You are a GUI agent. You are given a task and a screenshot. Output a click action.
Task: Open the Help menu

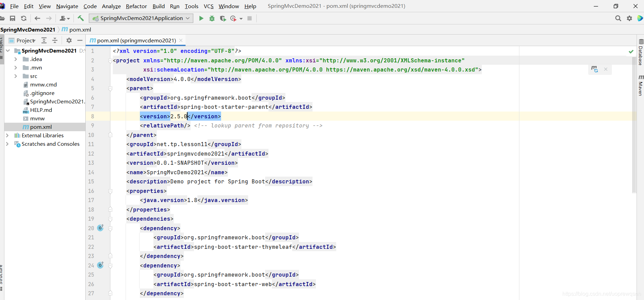coord(250,6)
